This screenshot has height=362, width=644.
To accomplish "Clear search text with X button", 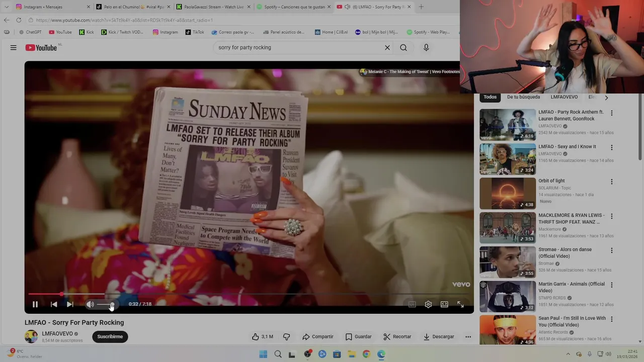I will tap(387, 47).
